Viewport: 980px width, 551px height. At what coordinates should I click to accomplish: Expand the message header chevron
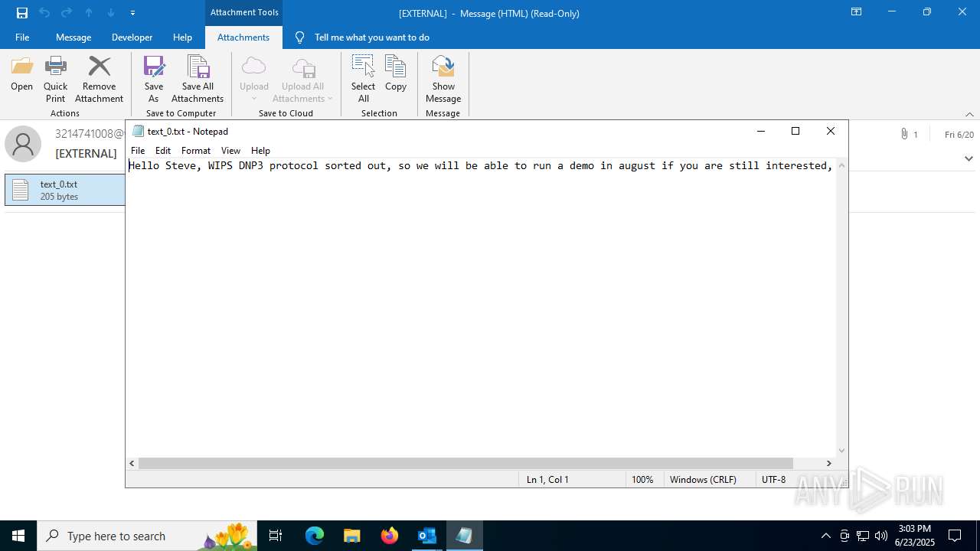tap(969, 158)
